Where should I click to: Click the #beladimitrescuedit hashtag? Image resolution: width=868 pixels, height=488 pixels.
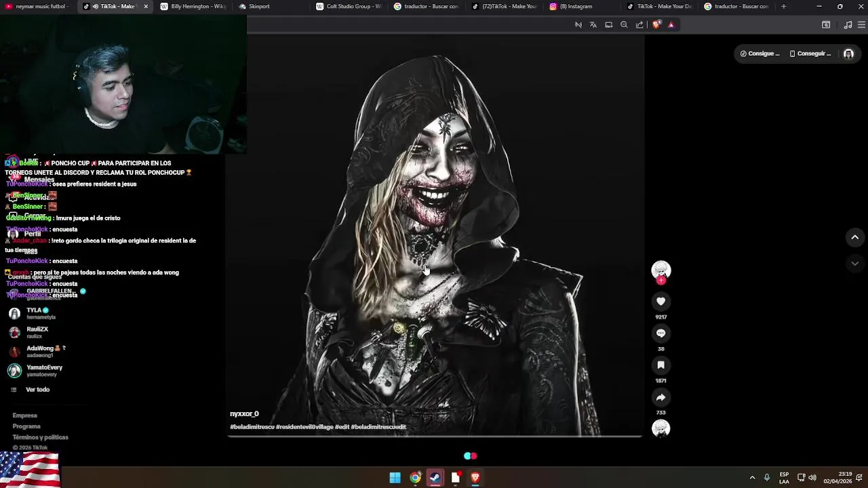click(x=378, y=427)
